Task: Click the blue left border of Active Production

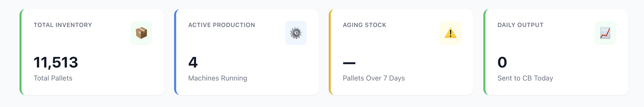Action: (x=175, y=52)
